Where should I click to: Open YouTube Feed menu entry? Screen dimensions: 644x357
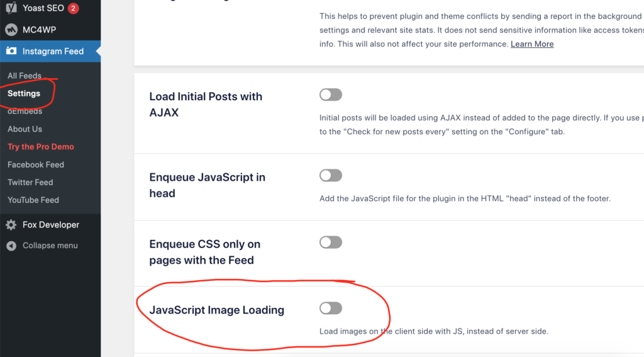[x=33, y=200]
